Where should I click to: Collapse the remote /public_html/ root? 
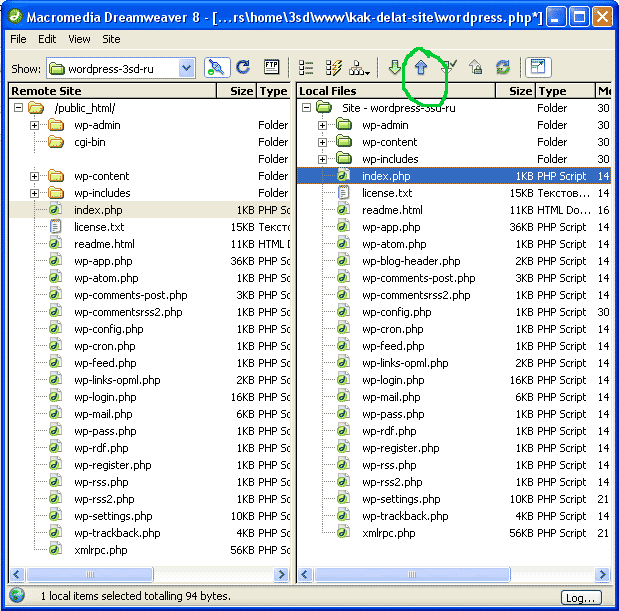click(18, 108)
